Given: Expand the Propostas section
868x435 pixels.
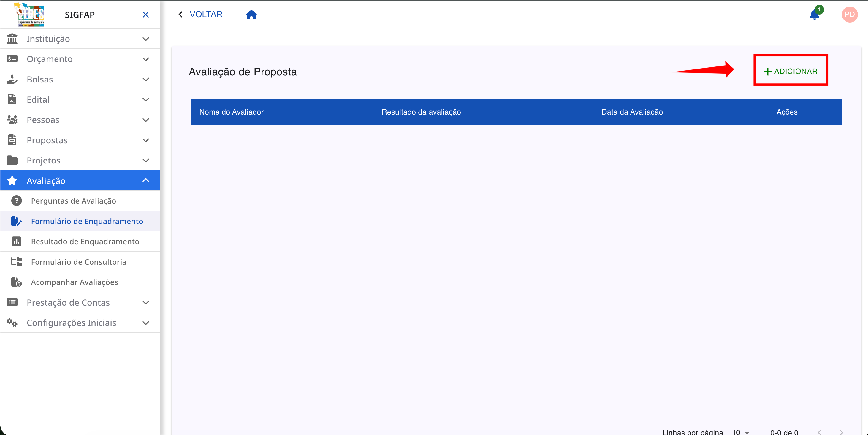Looking at the screenshot, I should tap(145, 140).
